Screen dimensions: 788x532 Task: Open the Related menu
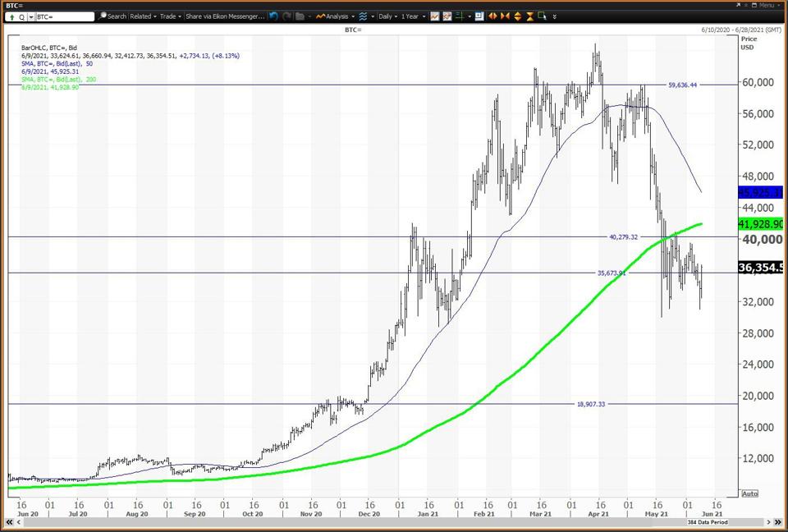pos(142,16)
